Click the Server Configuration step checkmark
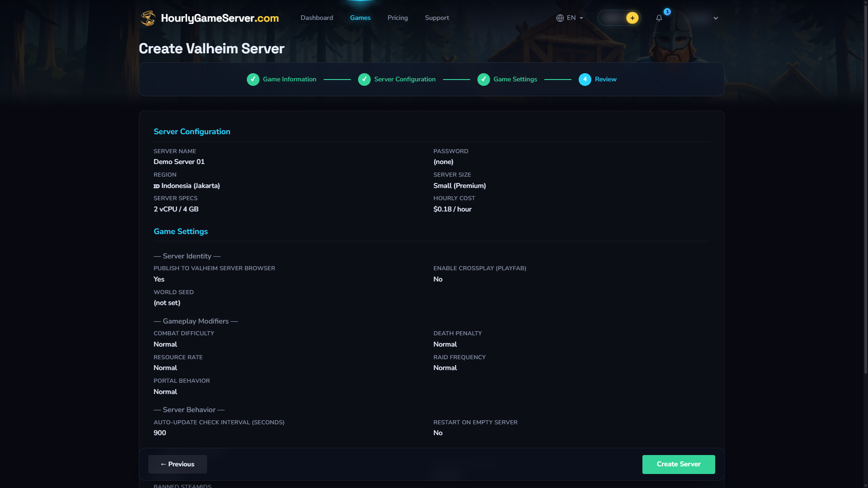This screenshot has height=488, width=868. (364, 80)
